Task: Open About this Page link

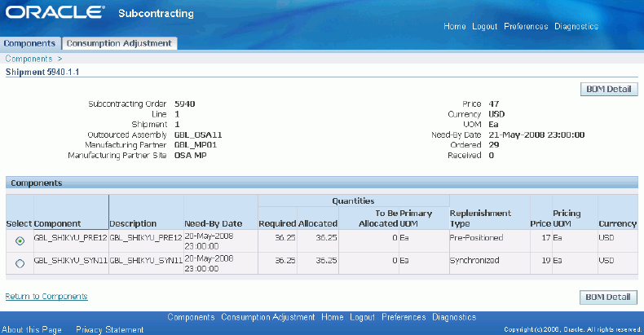Action: pos(32,329)
